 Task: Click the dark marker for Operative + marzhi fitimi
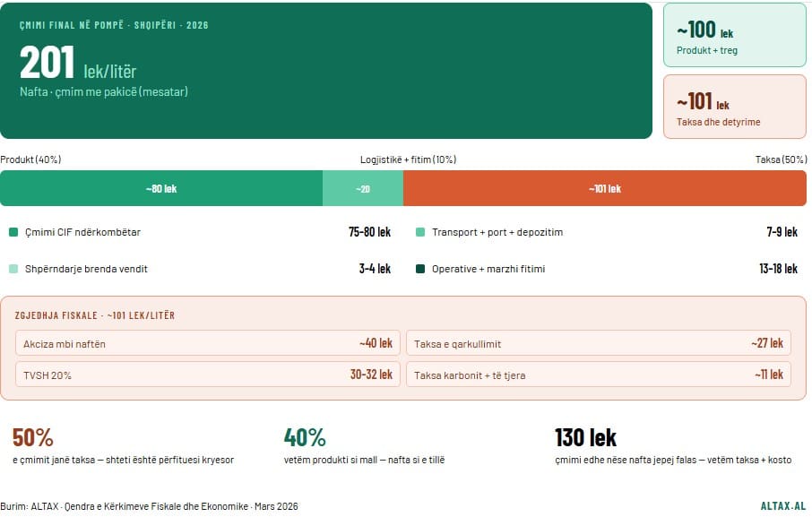tap(420, 269)
